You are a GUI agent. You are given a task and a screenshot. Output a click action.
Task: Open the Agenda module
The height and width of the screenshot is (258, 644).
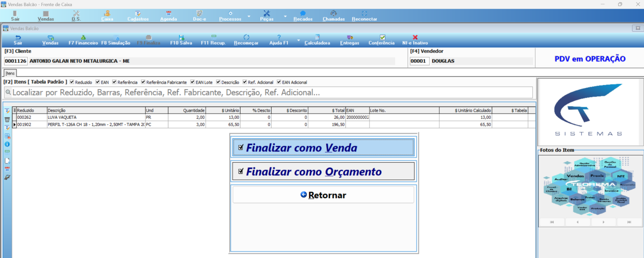coord(168,16)
